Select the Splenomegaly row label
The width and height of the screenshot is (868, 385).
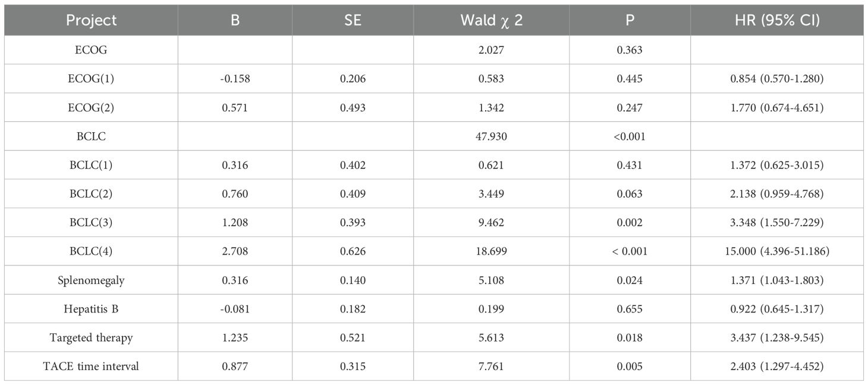(x=91, y=280)
